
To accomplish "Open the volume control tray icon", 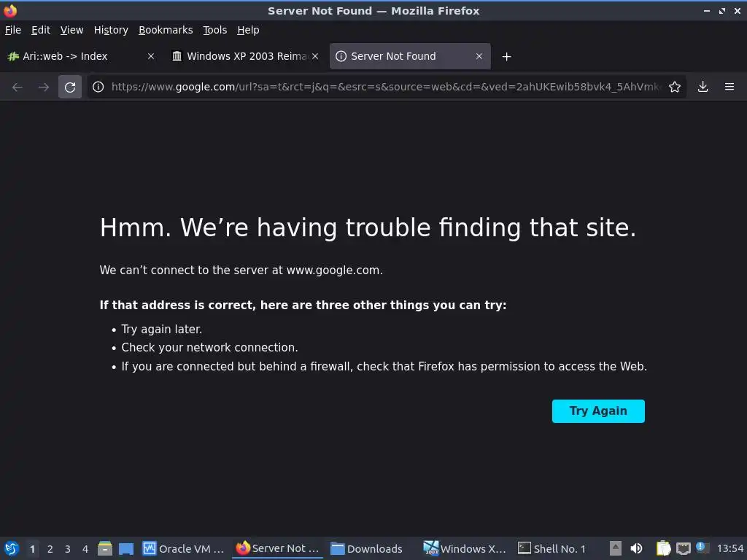I will (636, 548).
